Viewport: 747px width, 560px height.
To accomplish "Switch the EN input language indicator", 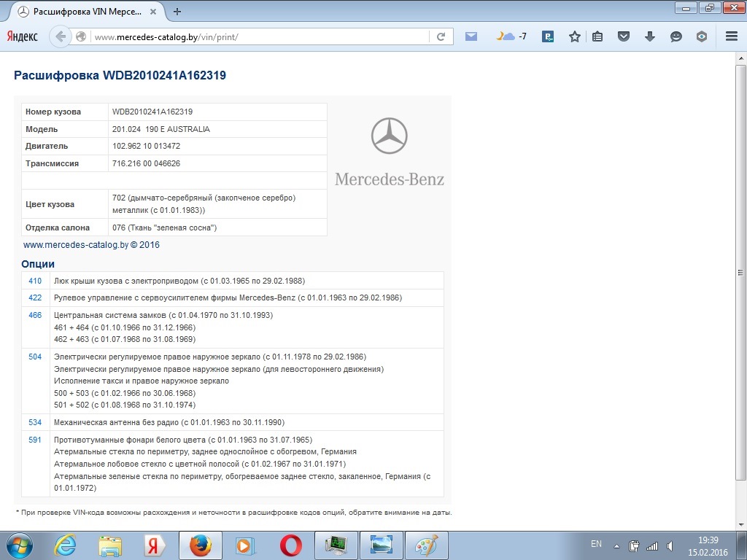I will click(x=596, y=544).
